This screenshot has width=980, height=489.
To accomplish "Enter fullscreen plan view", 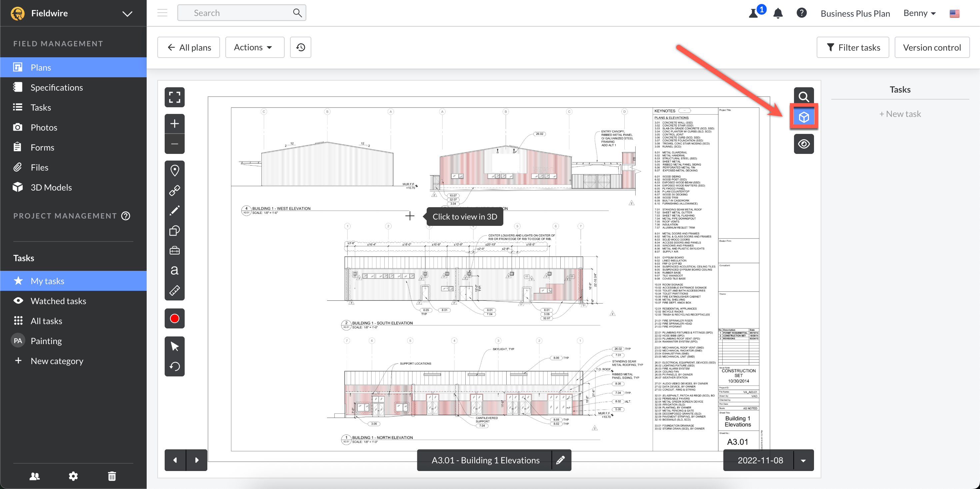I will click(x=175, y=97).
